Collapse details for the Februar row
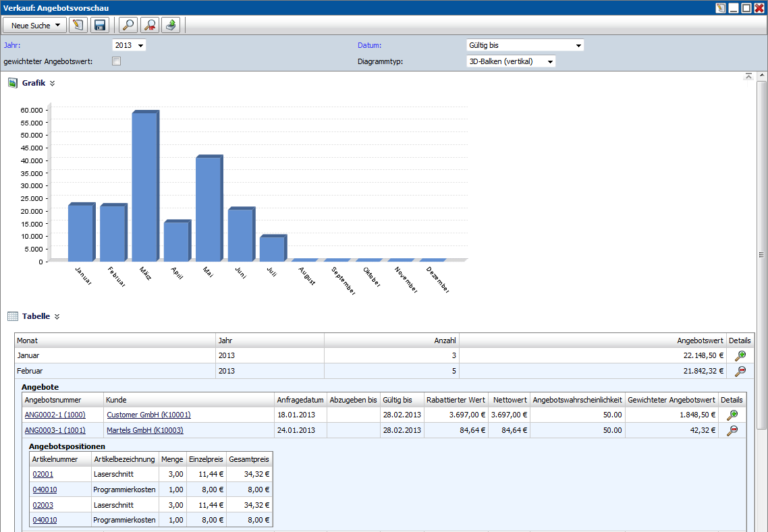Screen dimensions: 768x532 pyautogui.click(x=740, y=371)
